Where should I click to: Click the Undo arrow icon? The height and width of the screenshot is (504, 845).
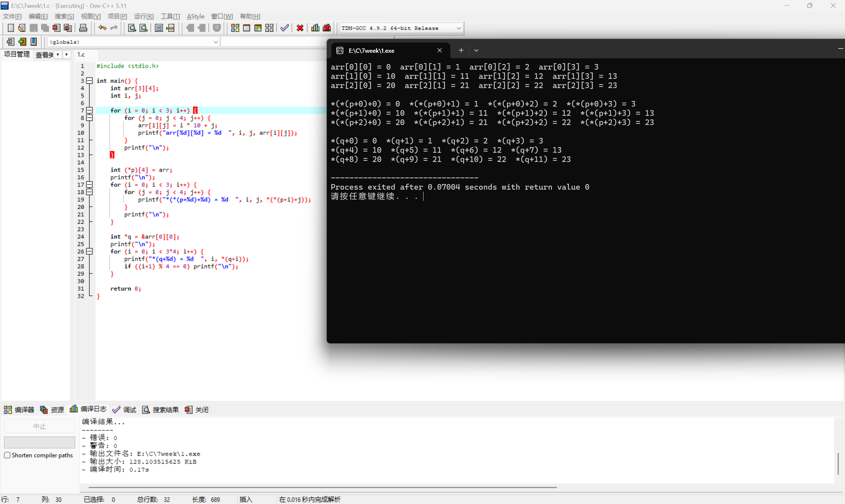(x=102, y=28)
